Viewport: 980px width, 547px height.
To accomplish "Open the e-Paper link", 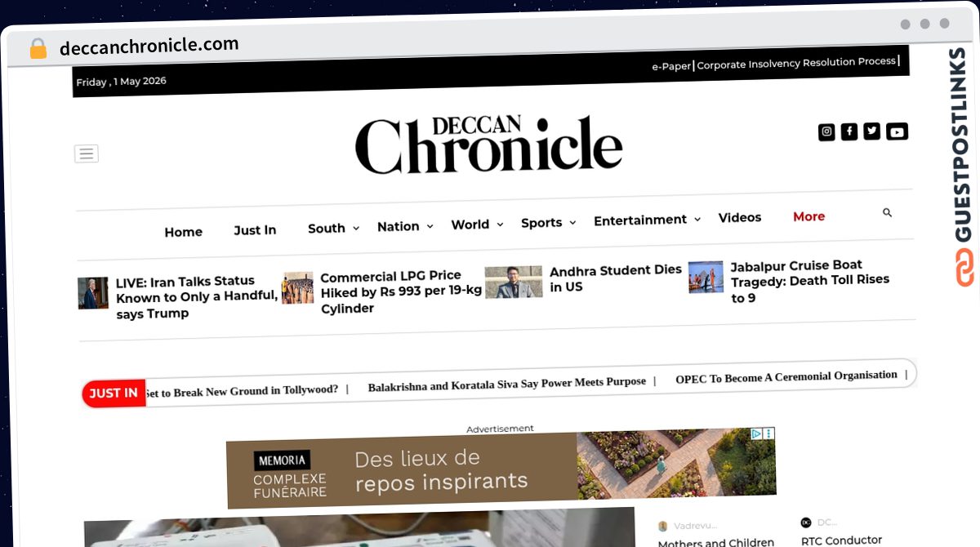I will (x=671, y=66).
